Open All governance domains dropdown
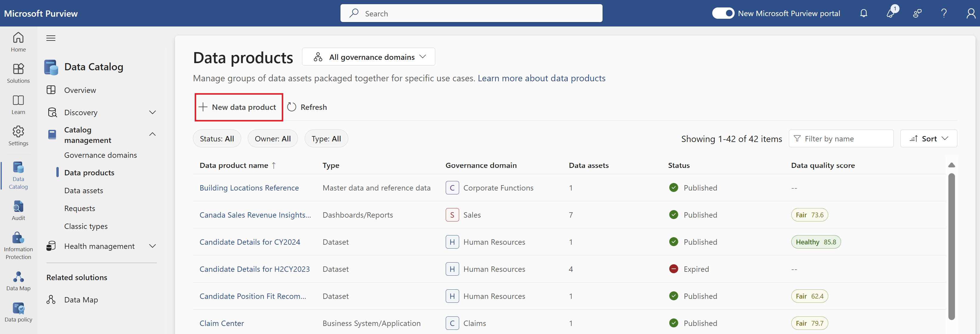The height and width of the screenshot is (334, 980). (x=369, y=57)
